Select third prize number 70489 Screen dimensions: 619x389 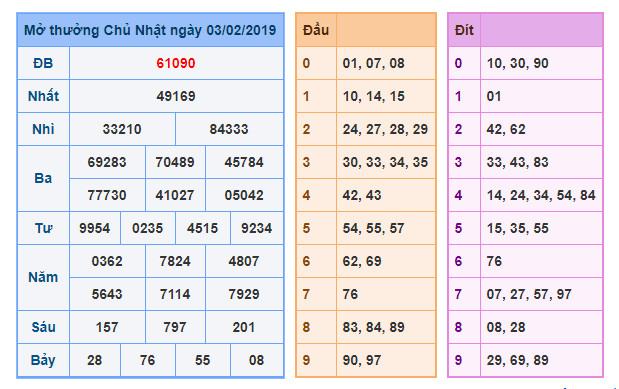click(175, 162)
